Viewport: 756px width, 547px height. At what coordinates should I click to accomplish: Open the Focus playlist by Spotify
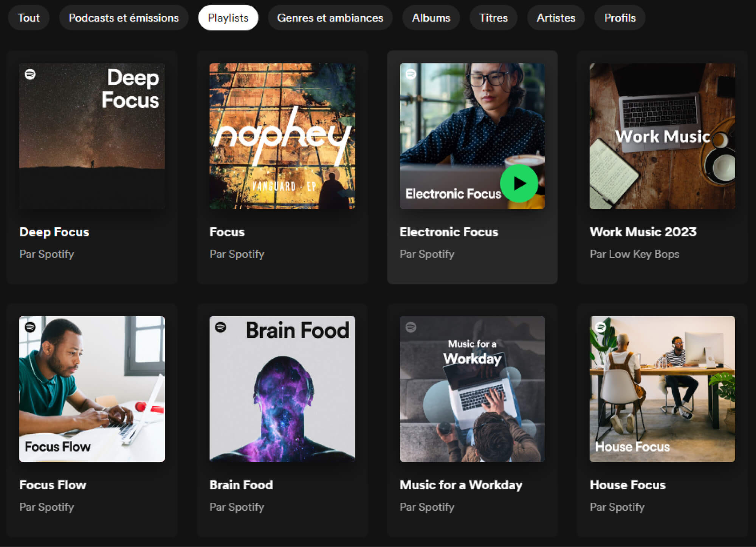pyautogui.click(x=226, y=232)
